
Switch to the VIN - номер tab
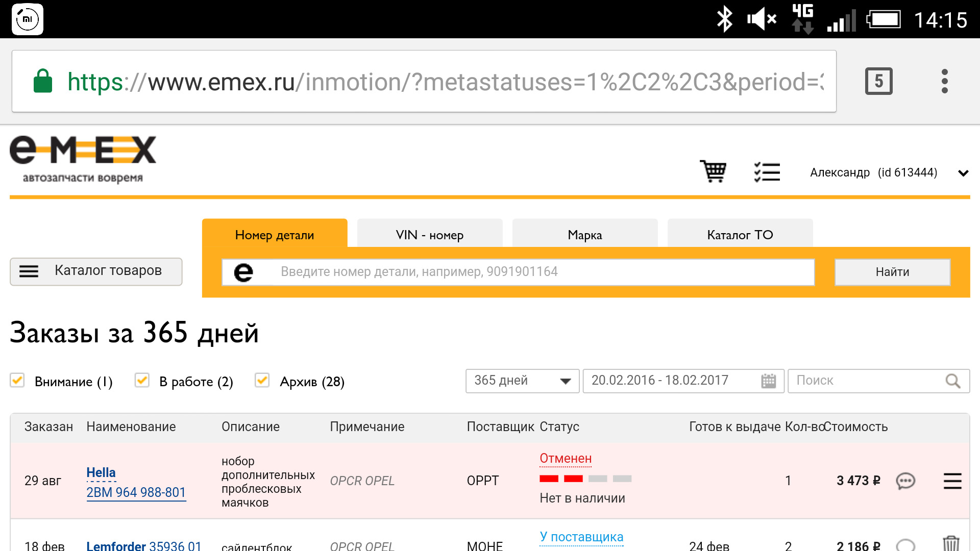(430, 235)
